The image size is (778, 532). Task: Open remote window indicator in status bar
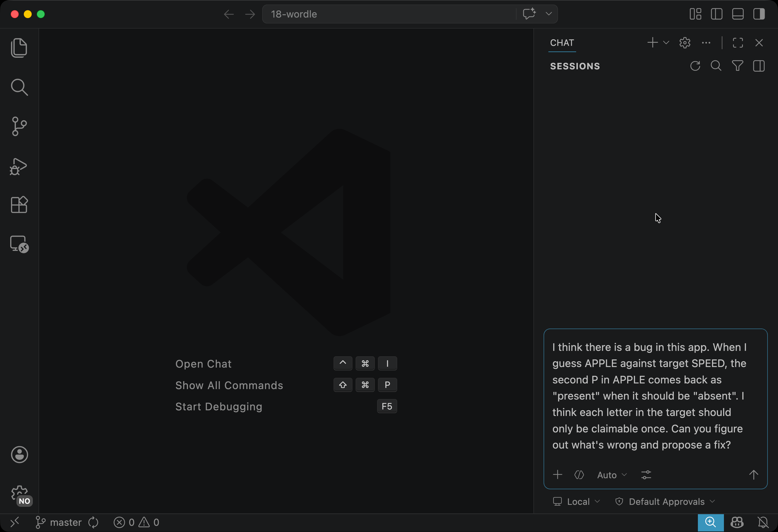tap(15, 522)
